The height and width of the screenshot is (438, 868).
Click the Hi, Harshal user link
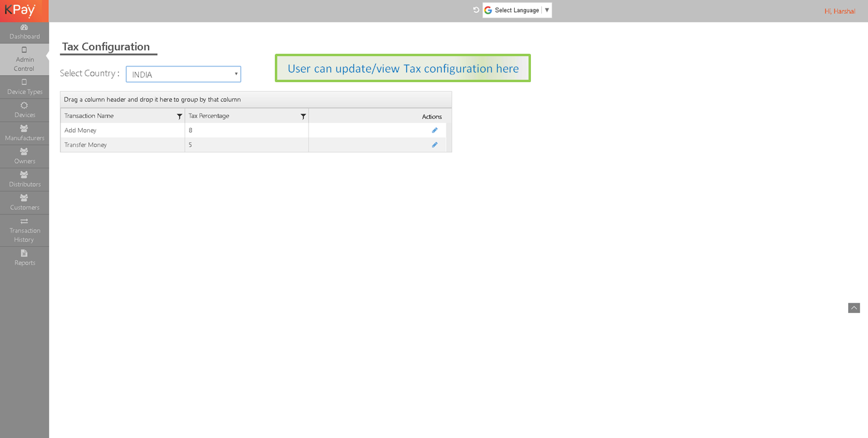point(840,11)
